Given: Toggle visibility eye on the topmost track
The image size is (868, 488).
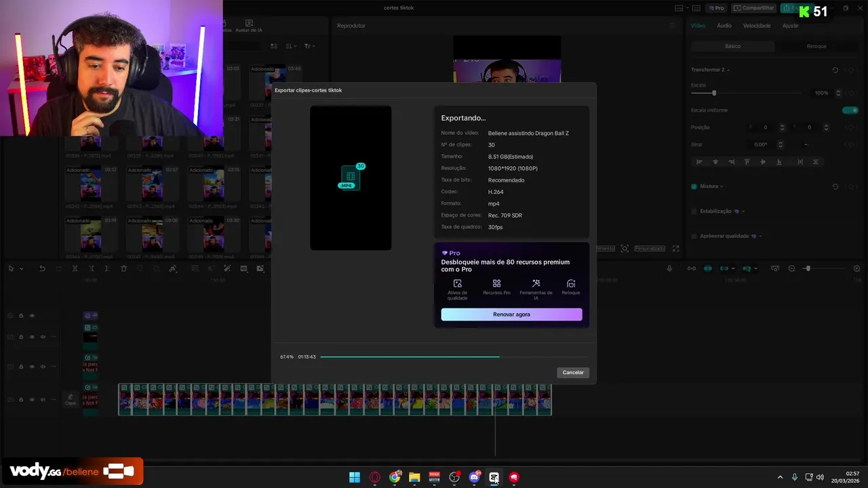Looking at the screenshot, I should [x=31, y=316].
